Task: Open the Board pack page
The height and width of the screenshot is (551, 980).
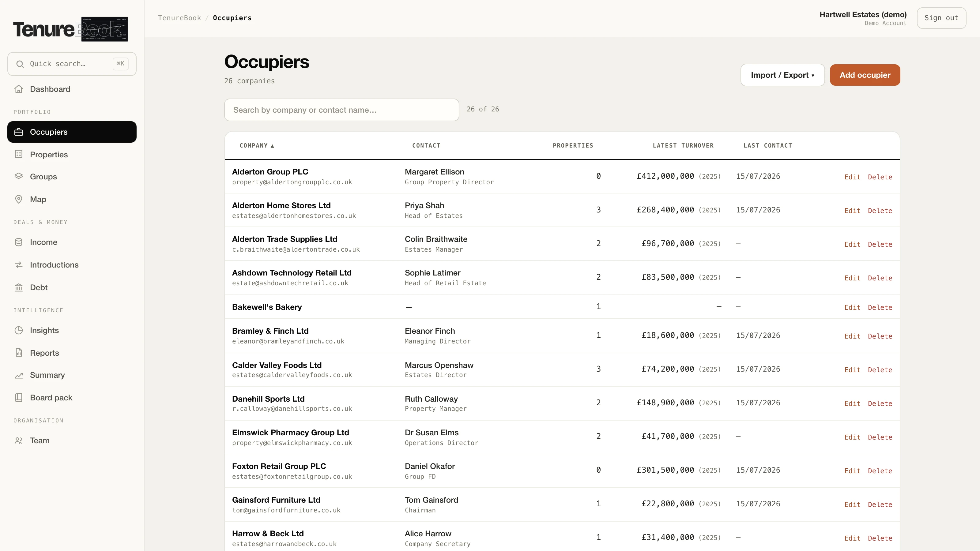Action: [72, 398]
